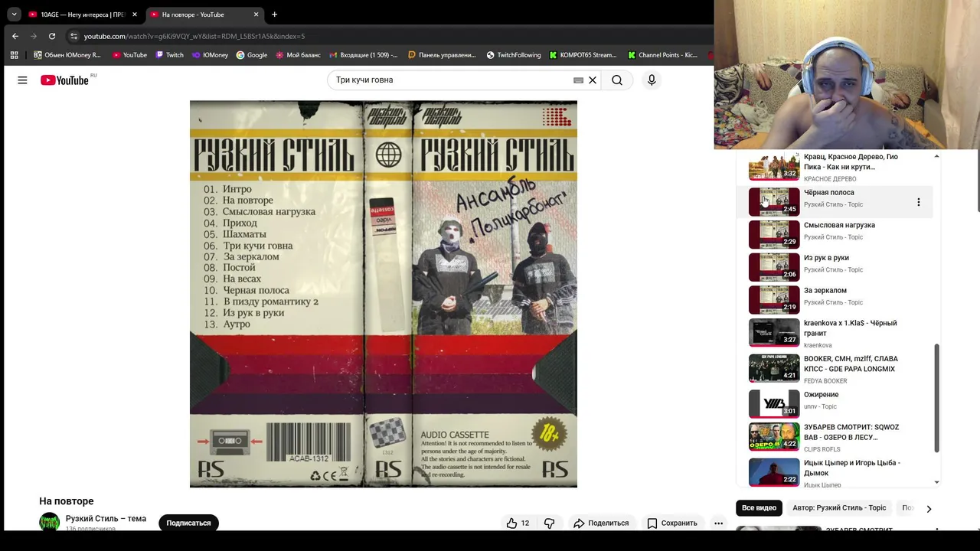
Task: Click the Подписаться subscribe button
Action: (188, 523)
